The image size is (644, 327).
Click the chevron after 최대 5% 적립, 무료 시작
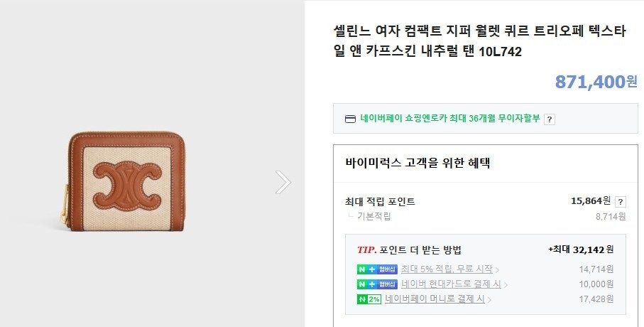[x=497, y=270]
